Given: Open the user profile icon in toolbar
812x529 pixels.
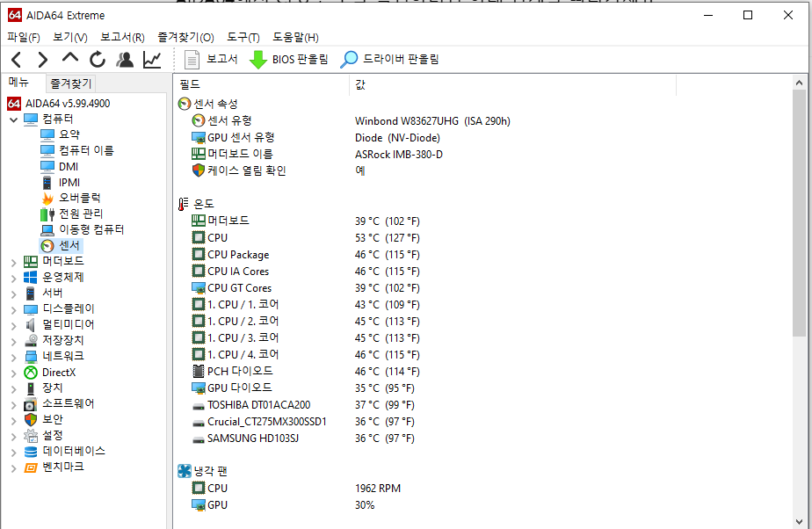Looking at the screenshot, I should click(x=124, y=60).
